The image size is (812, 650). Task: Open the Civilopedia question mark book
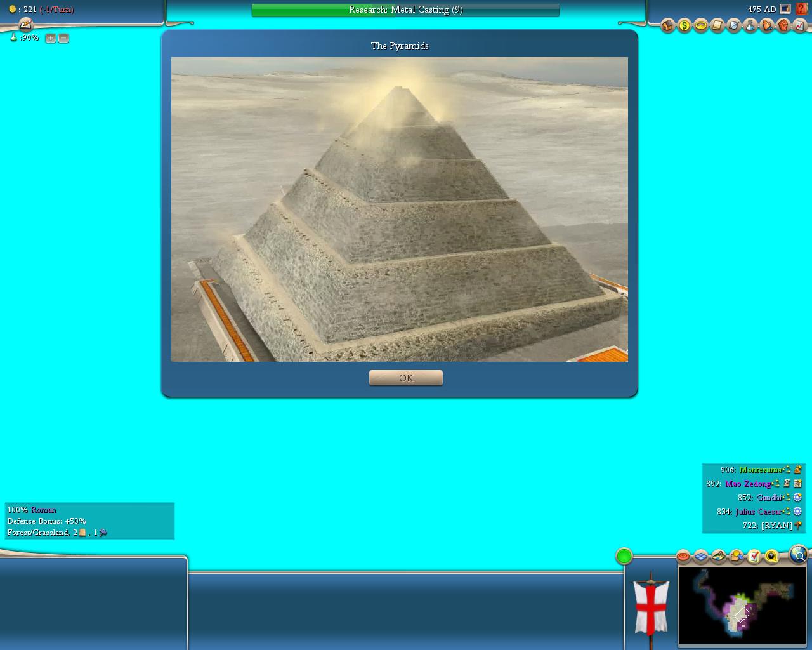(x=801, y=9)
